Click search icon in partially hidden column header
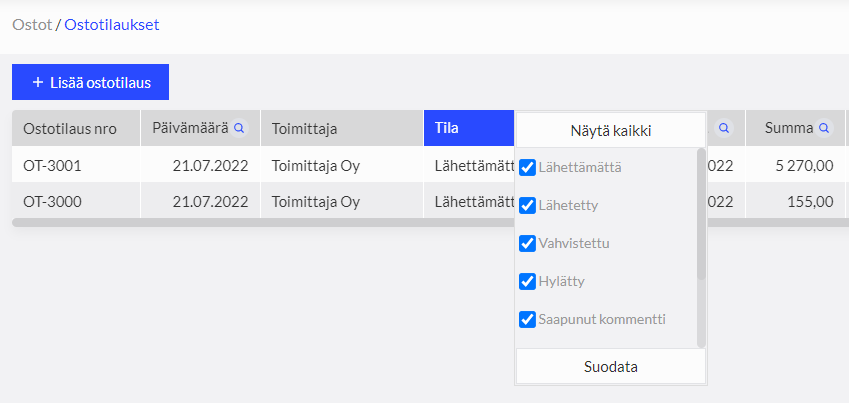 724,128
